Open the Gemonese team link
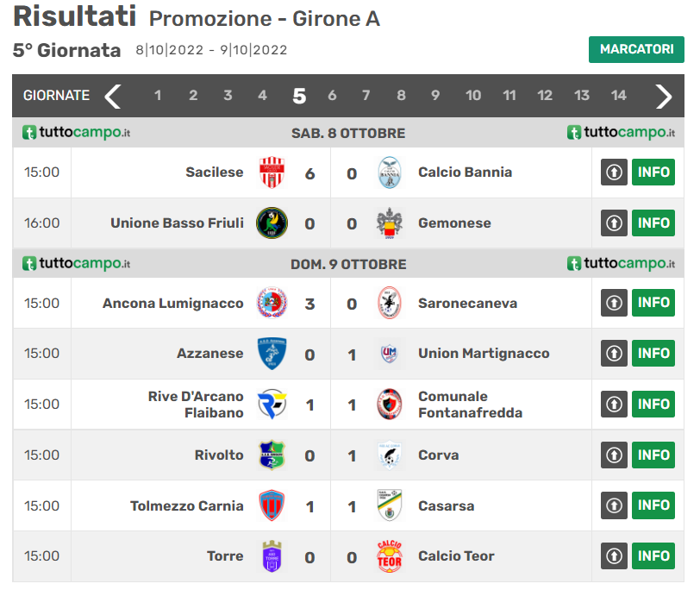Screen dimensions: 700x590 tap(454, 223)
